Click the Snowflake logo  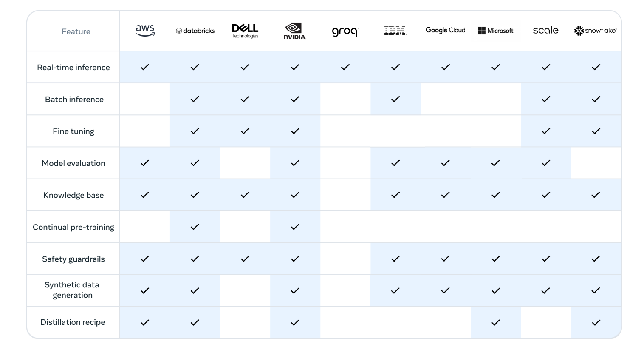tap(595, 31)
